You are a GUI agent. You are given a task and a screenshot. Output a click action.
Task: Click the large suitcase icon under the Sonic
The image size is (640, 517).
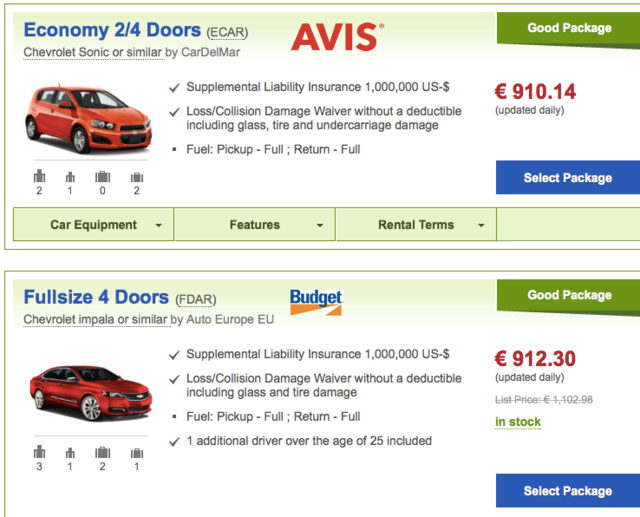pyautogui.click(x=103, y=176)
